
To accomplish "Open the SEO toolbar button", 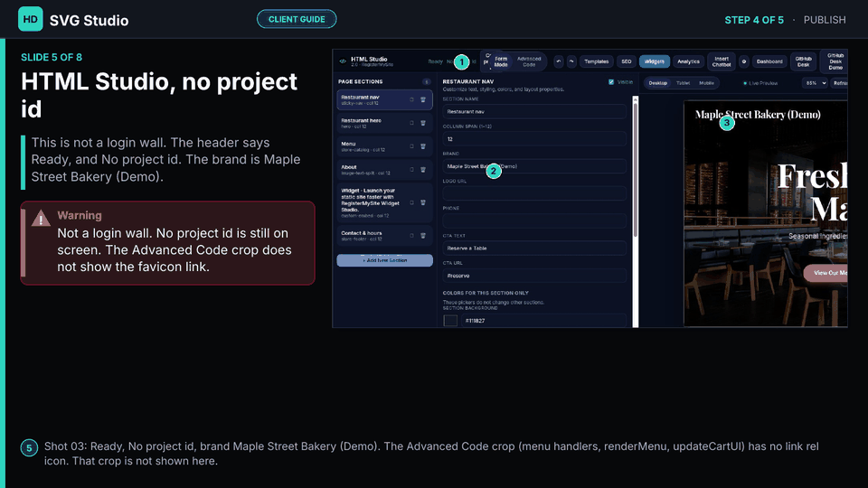I will 626,61.
